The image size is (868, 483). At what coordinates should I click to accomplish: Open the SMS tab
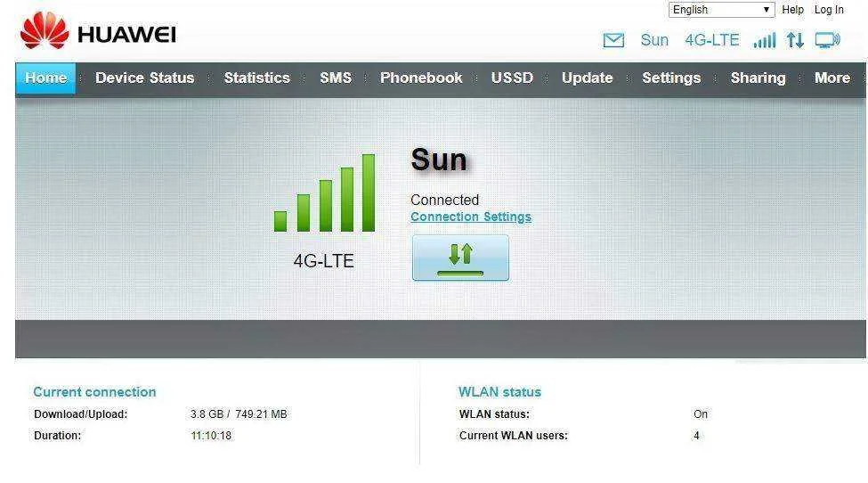pyautogui.click(x=336, y=78)
